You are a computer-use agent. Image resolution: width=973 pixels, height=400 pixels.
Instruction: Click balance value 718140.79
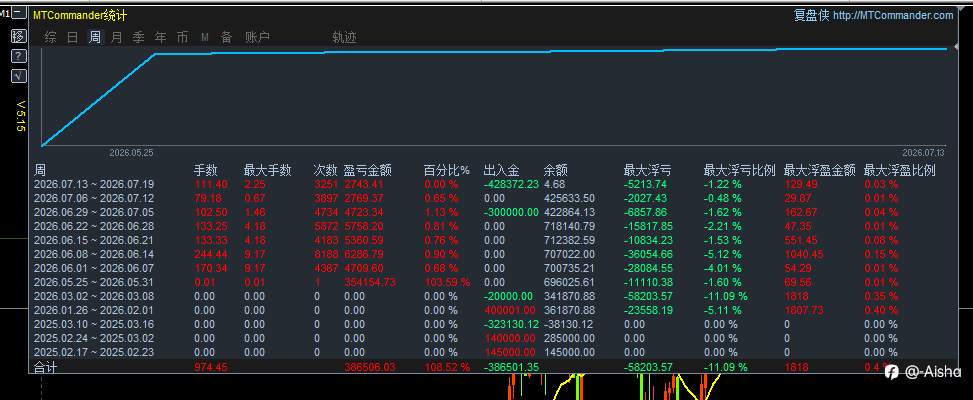[x=570, y=226]
